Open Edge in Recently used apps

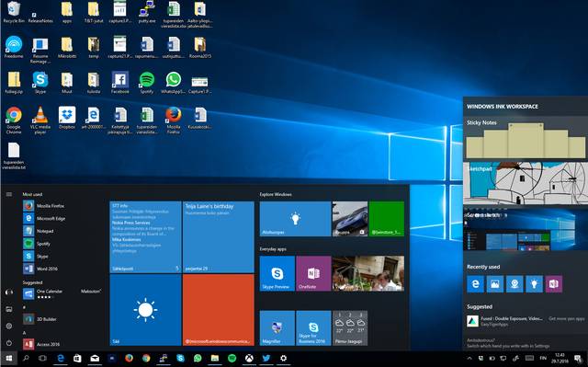coord(475,284)
